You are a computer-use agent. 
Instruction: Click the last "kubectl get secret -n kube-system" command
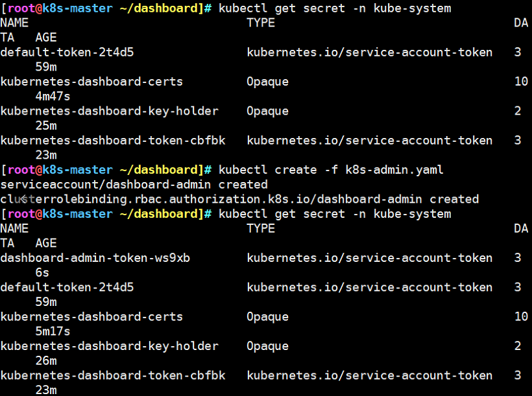pyautogui.click(x=335, y=214)
